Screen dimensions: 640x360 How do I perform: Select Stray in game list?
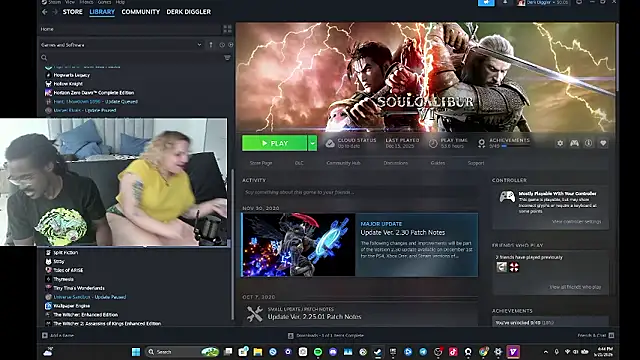59,262
